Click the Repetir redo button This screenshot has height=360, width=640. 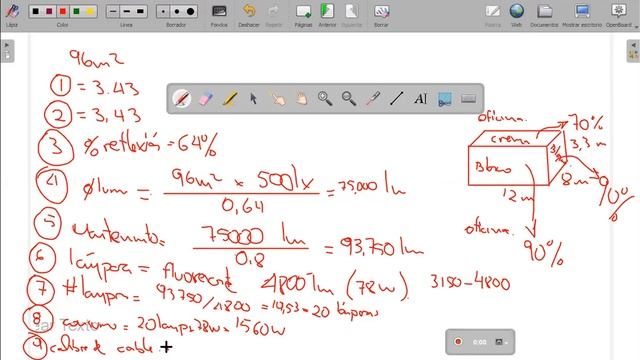(x=273, y=11)
